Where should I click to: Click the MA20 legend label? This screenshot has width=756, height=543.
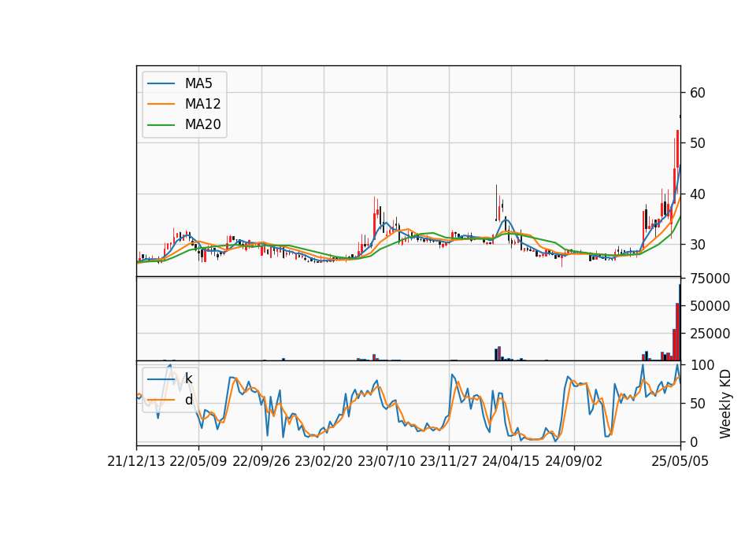click(202, 124)
